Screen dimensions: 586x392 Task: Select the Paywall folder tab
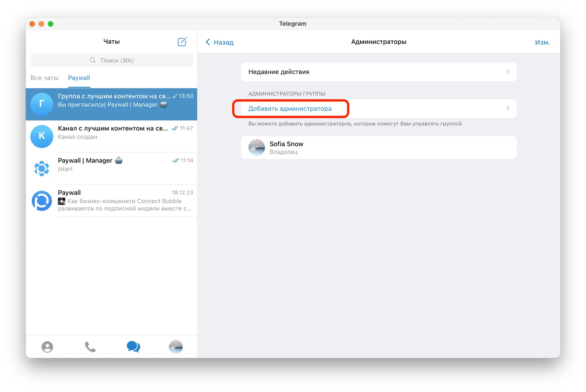[x=79, y=78]
